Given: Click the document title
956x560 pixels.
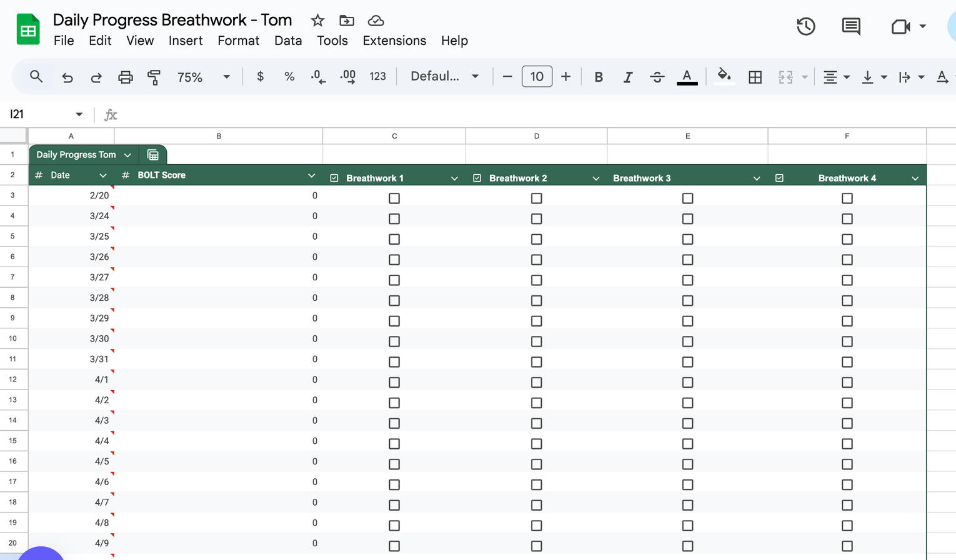Looking at the screenshot, I should pyautogui.click(x=172, y=20).
